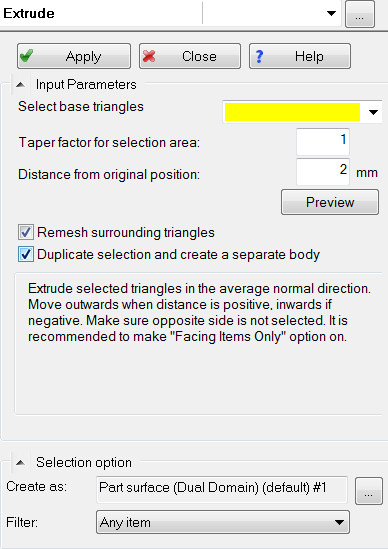Click the Extrude title text field
This screenshot has height=549, width=388.
point(101,13)
